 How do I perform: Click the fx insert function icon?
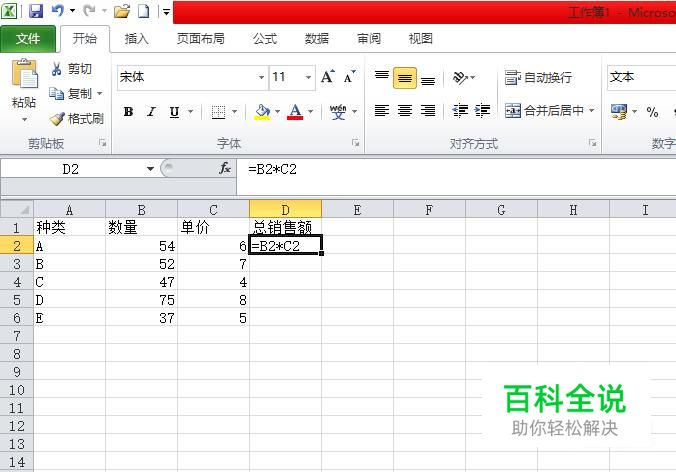225,168
